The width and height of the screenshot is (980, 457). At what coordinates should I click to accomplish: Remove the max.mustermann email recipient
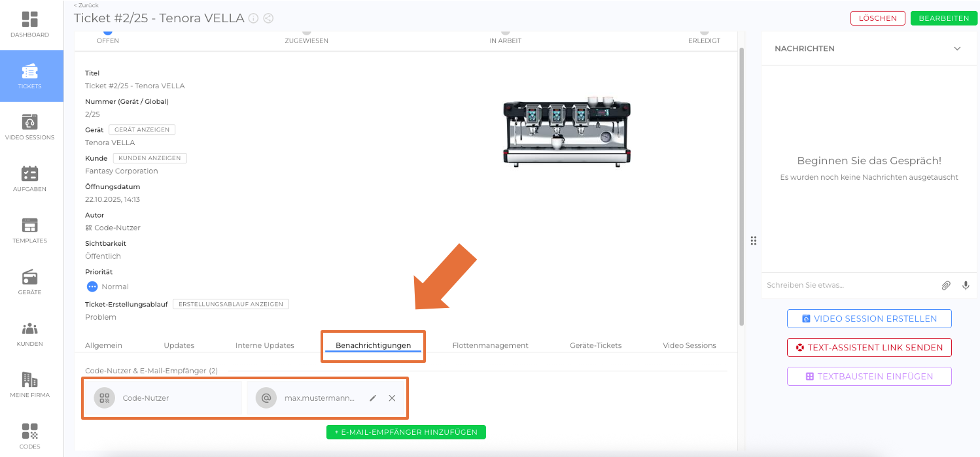pos(392,398)
